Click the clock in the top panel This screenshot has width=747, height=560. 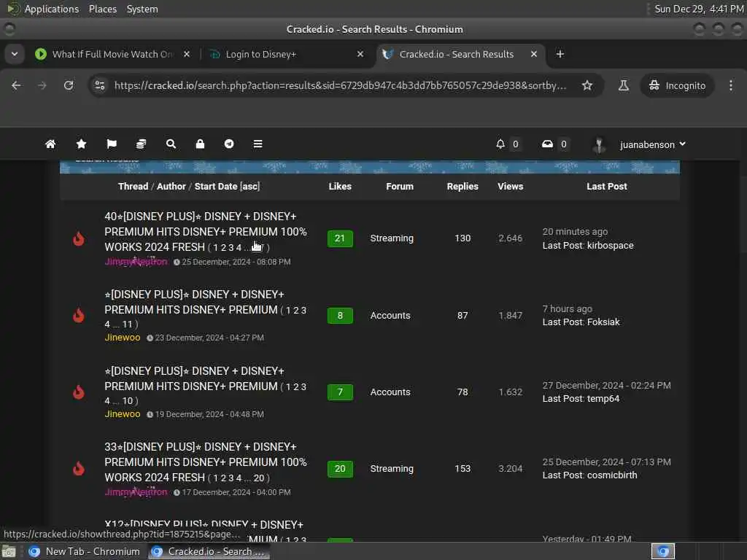click(x=699, y=9)
